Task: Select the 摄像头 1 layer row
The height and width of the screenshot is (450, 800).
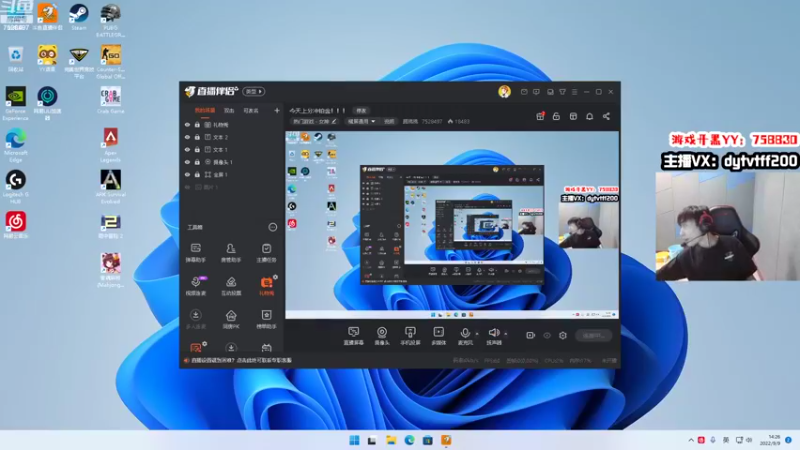Action: (x=232, y=162)
